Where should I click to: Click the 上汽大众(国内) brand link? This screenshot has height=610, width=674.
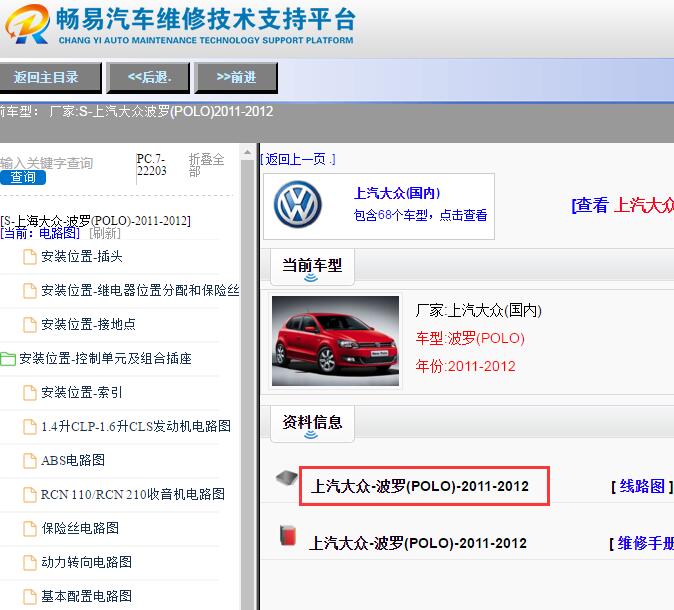click(397, 193)
